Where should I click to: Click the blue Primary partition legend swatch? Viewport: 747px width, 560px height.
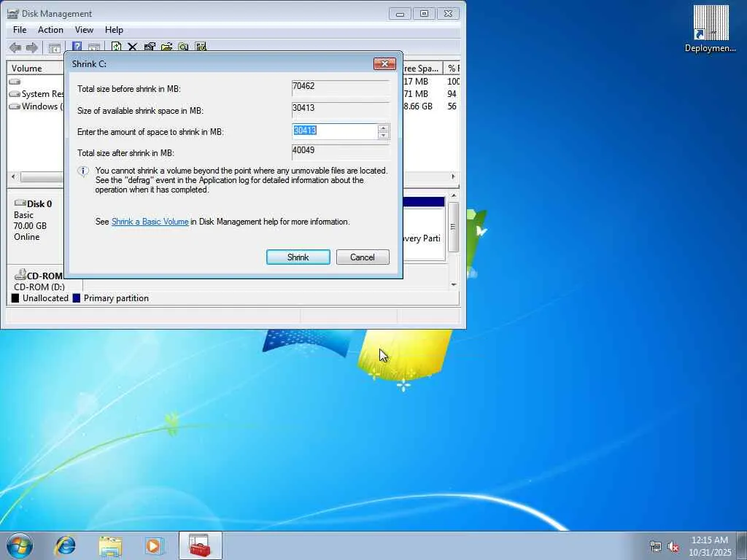[76, 298]
